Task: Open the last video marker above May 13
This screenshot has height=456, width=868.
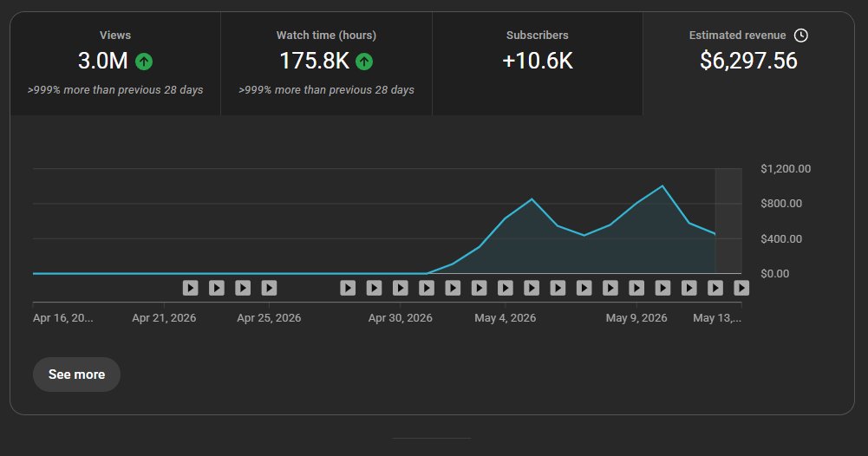Action: 741,288
